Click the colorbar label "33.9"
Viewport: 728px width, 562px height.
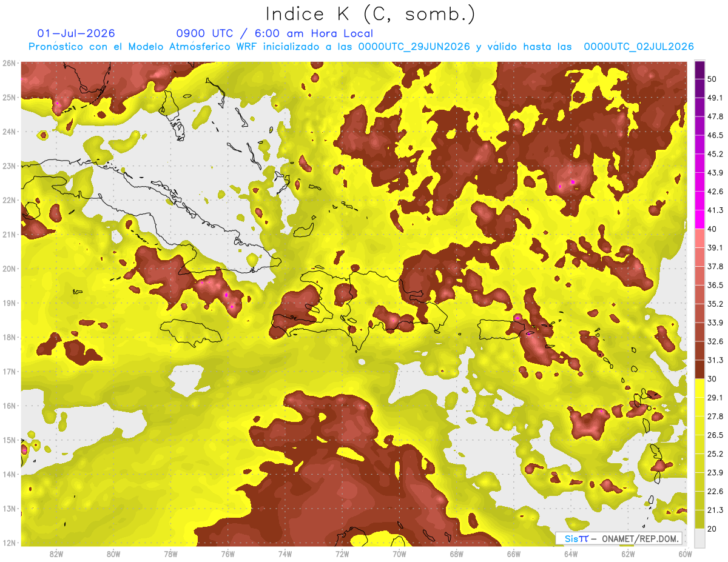pyautogui.click(x=714, y=323)
